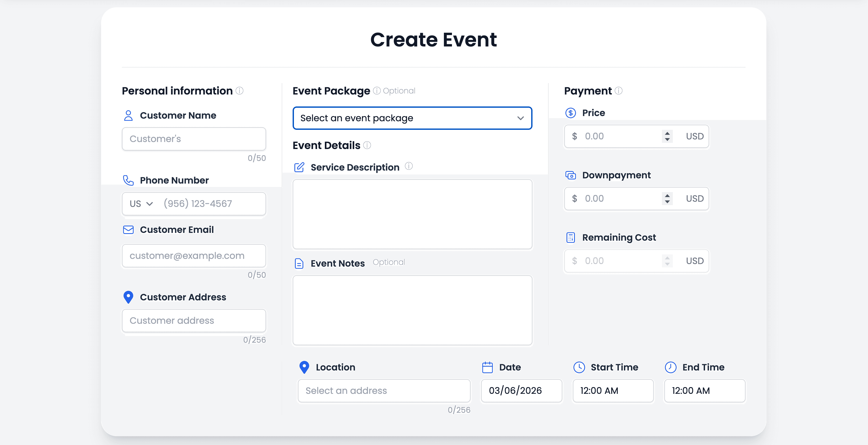Open the Date picker field
Image resolution: width=868 pixels, height=445 pixels.
pyautogui.click(x=521, y=390)
